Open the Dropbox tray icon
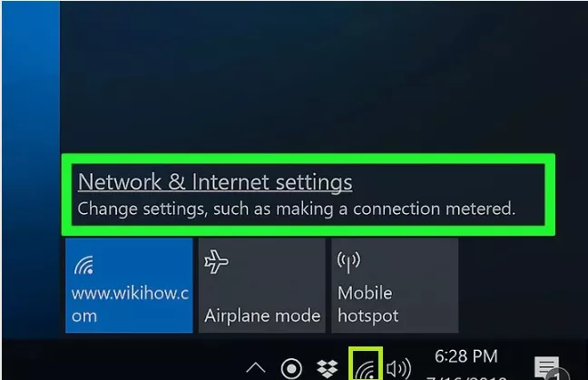The width and height of the screenshot is (588, 380). 327,369
